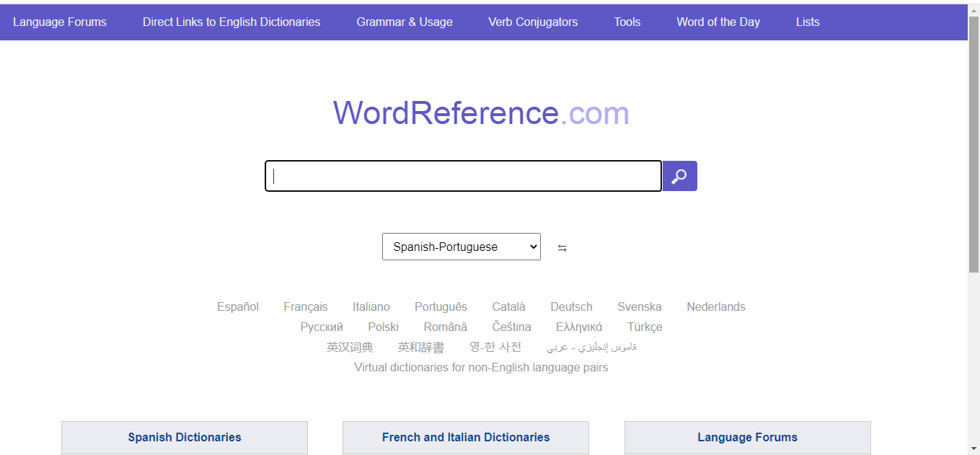Click the Language Forums section header box
This screenshot has width=980, height=455.
[748, 437]
